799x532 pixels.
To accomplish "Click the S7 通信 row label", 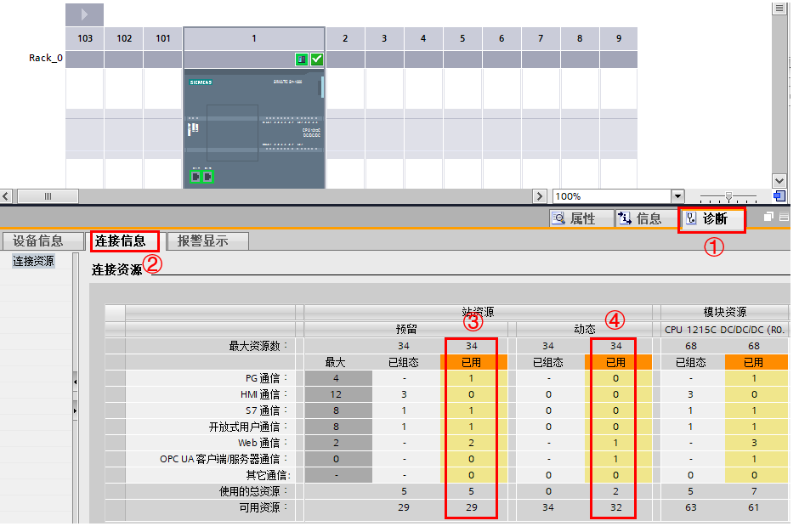I will click(266, 410).
